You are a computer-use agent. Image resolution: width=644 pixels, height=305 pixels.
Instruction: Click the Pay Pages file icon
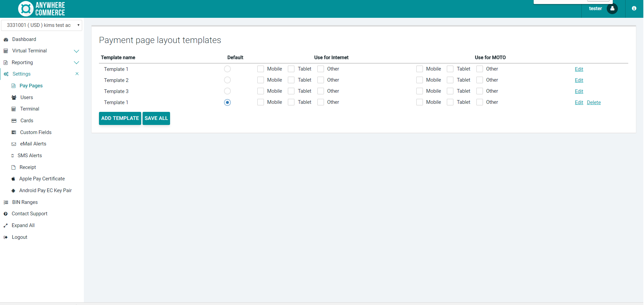[x=14, y=86]
